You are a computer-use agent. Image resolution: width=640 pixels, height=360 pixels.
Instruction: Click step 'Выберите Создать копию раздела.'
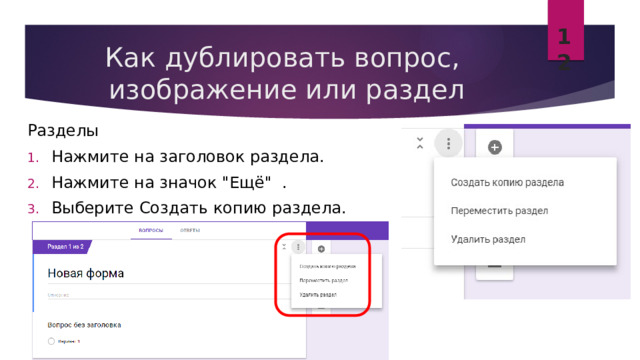199,208
